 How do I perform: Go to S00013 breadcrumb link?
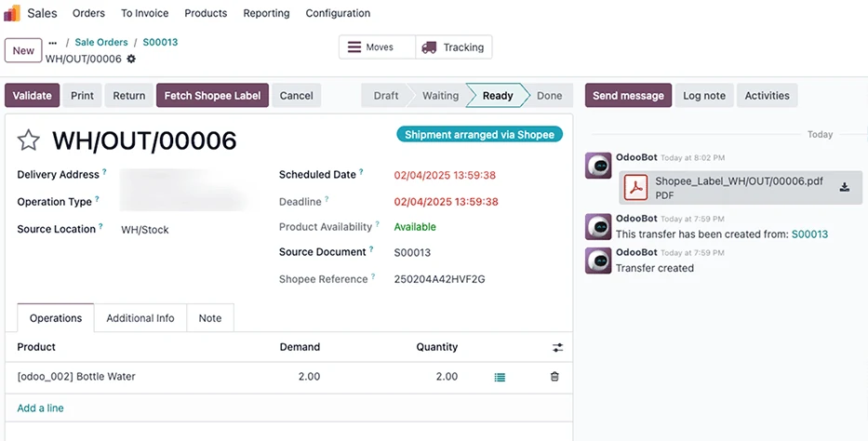(161, 42)
